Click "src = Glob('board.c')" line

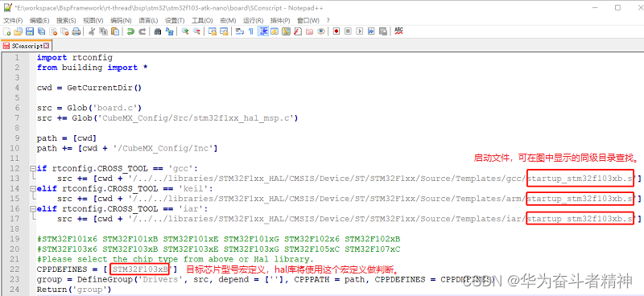point(89,108)
